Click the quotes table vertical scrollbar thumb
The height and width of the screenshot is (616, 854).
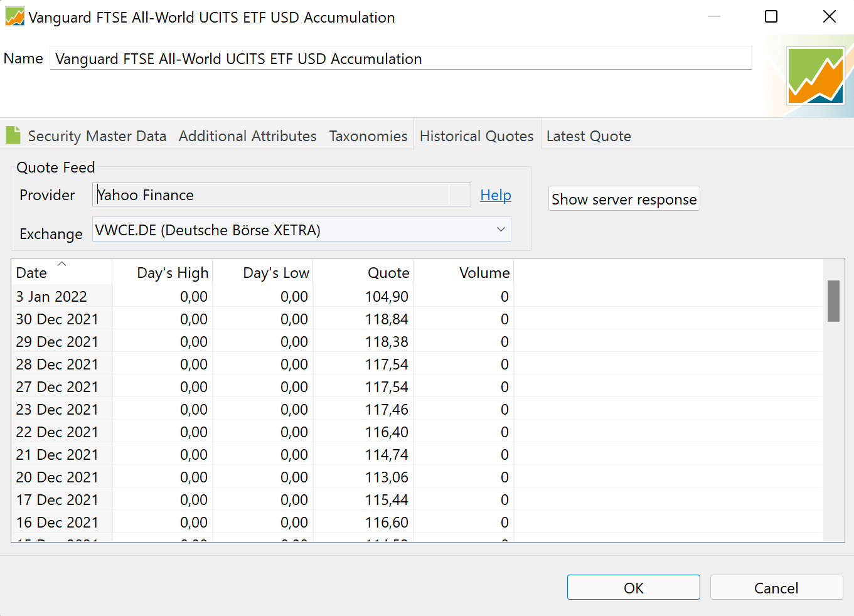click(x=833, y=301)
